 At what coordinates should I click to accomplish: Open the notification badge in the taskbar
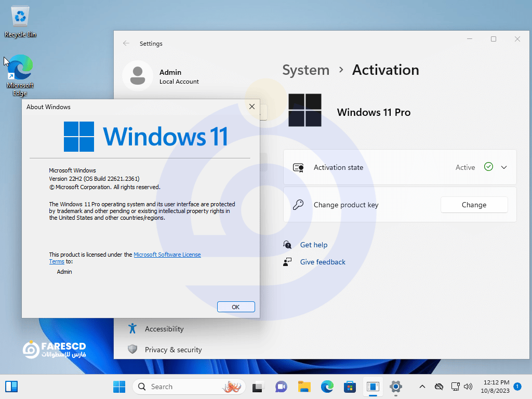click(x=517, y=387)
